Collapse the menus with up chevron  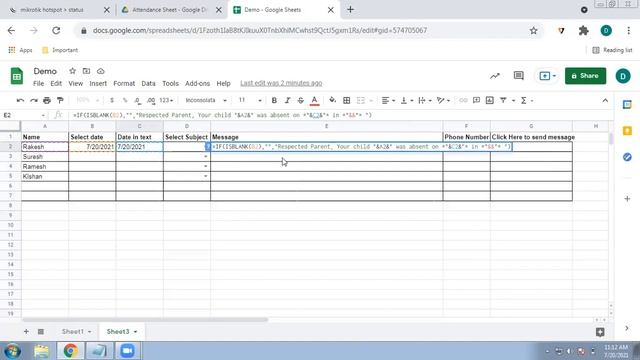coord(605,100)
